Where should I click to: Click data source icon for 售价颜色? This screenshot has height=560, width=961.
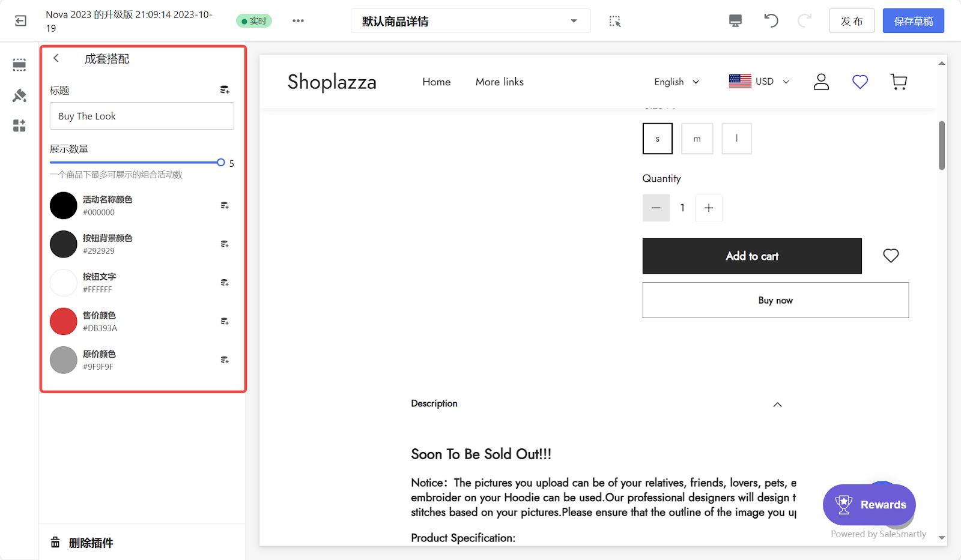[225, 321]
